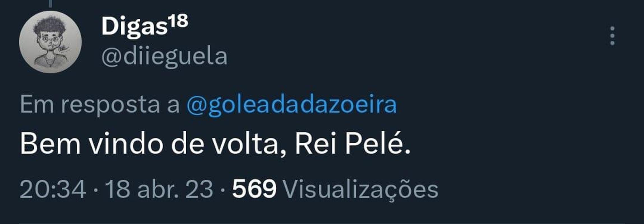Open the 569 views count
The height and width of the screenshot is (224, 644).
tap(254, 190)
